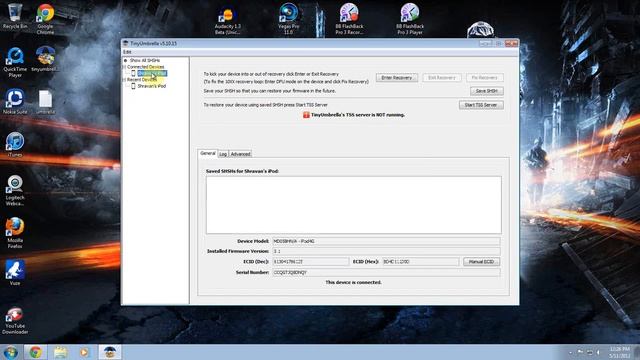This screenshot has height=360, width=640.
Task: Show hidden tray icons arrow
Action: click(570, 352)
